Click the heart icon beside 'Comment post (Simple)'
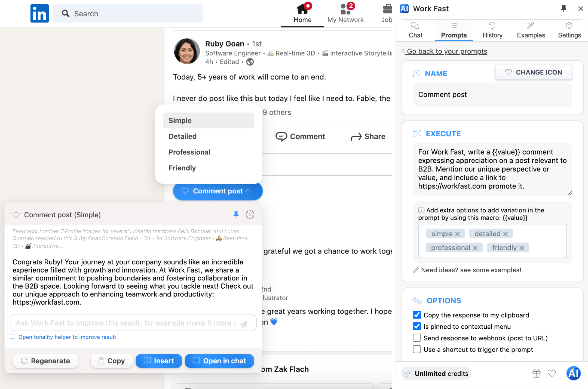Screen dimensions: 588x389 coord(16,215)
